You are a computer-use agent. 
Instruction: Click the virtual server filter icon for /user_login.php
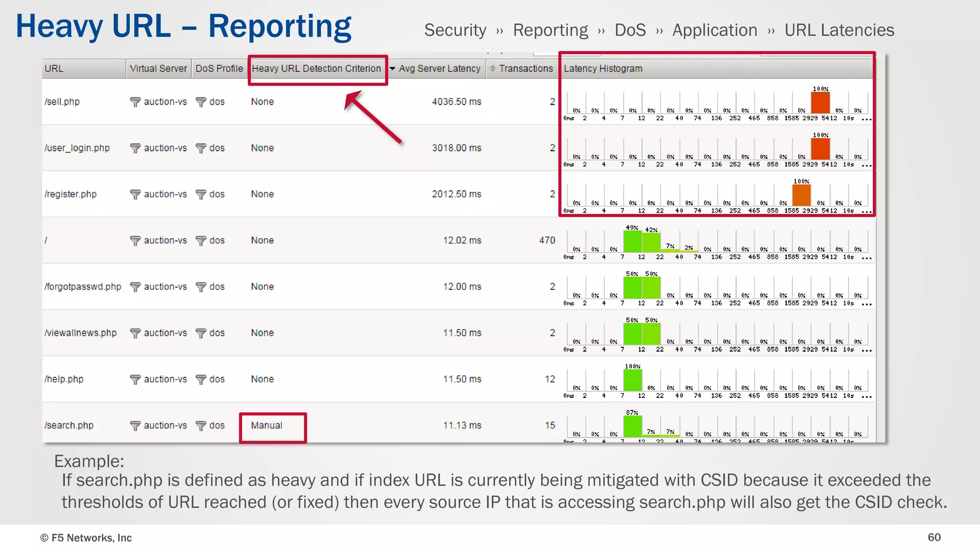click(x=135, y=148)
